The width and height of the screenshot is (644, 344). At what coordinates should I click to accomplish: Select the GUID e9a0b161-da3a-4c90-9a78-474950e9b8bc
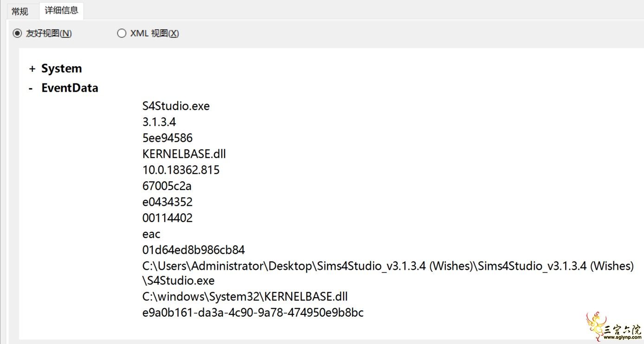click(x=253, y=313)
